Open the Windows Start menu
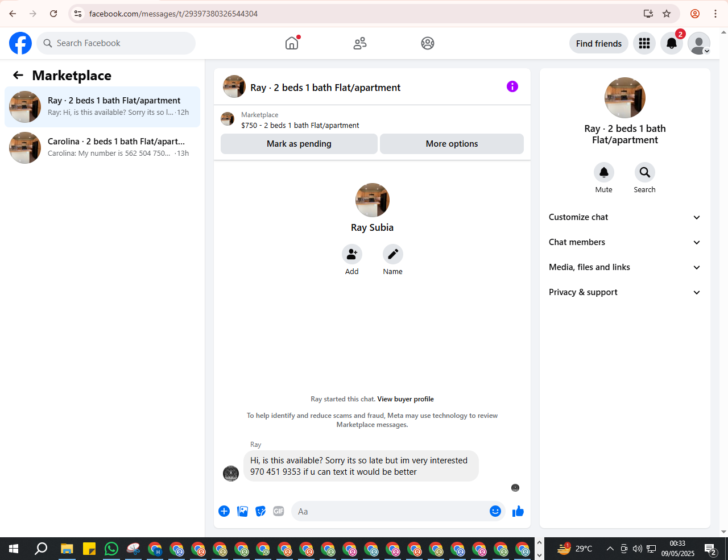 (x=14, y=549)
